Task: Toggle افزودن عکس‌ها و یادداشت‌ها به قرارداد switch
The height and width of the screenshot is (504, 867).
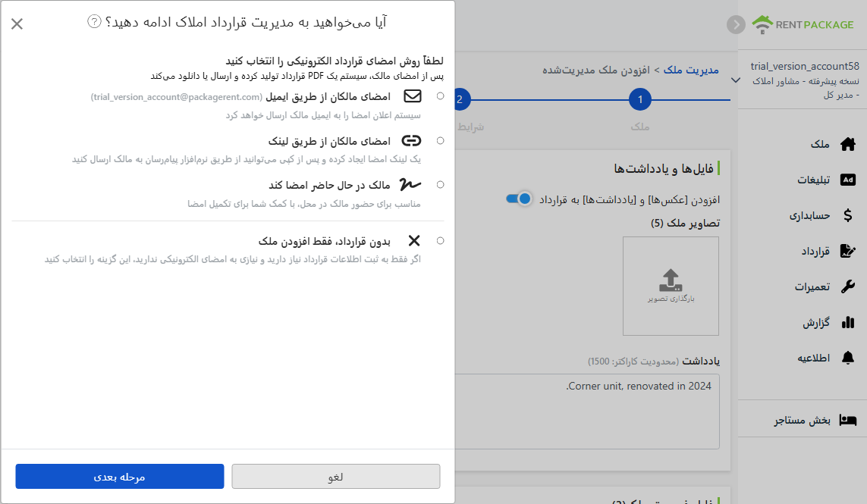Action: tap(519, 199)
